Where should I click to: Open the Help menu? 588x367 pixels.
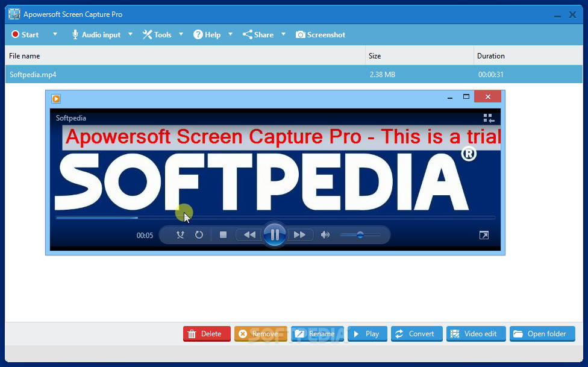[207, 34]
